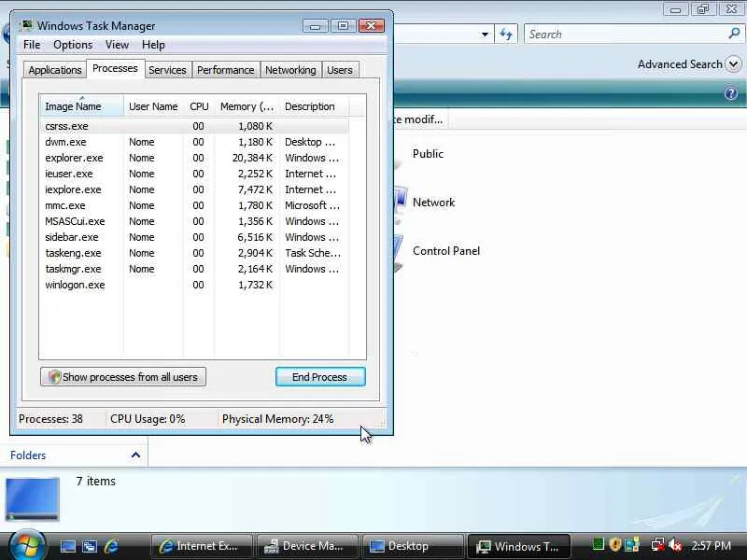Click the green CPU meter tray icon
Screen dimensions: 747x560
tap(599, 544)
